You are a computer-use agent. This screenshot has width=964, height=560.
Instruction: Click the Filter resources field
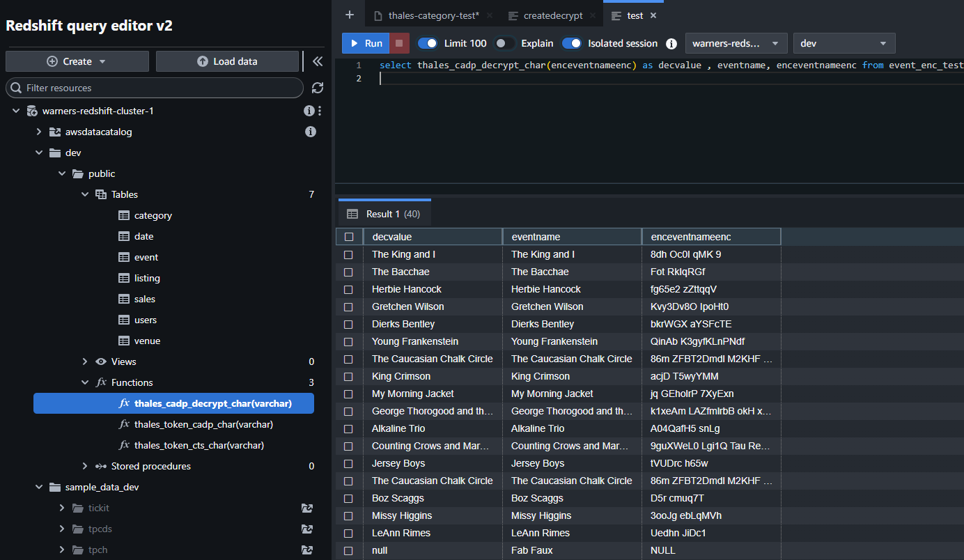click(155, 88)
